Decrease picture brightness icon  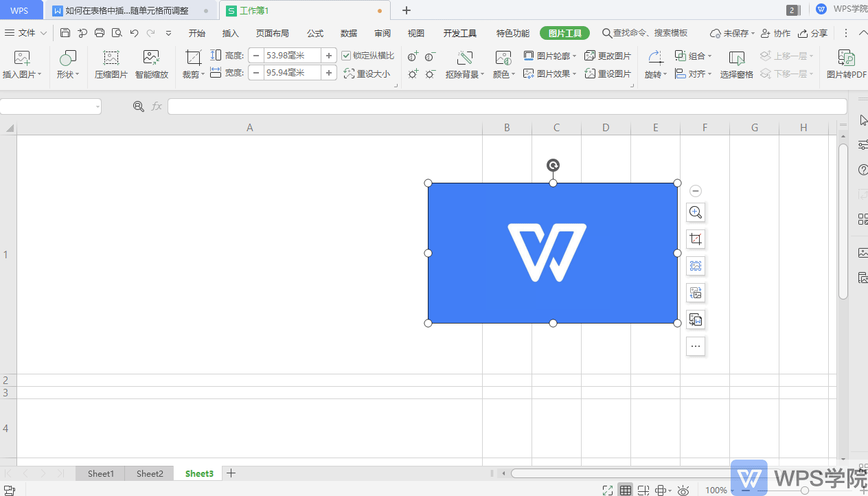tap(430, 74)
